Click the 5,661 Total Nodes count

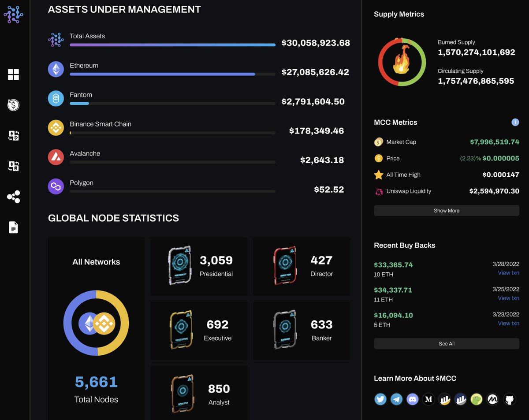(96, 382)
